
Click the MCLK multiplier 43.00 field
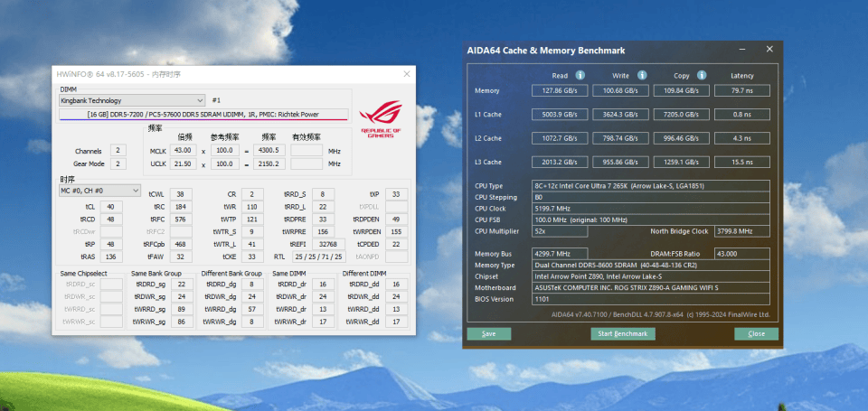point(184,151)
